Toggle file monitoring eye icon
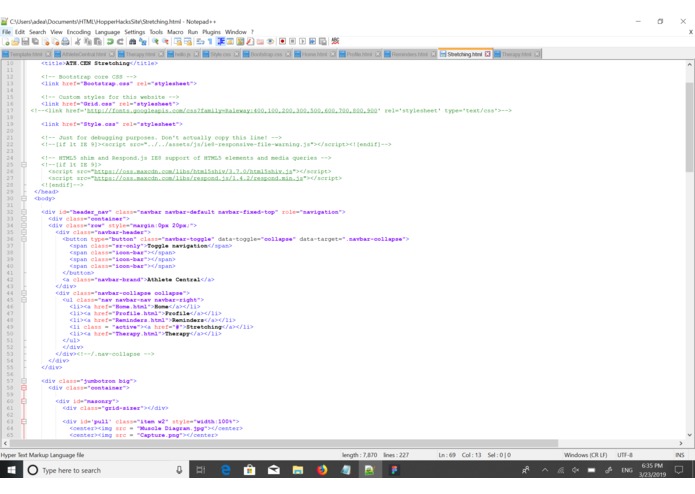This screenshot has width=695, height=494. pos(270,42)
